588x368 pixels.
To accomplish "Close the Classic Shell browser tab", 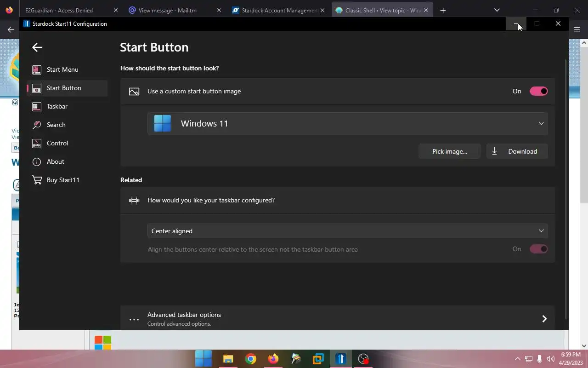I will (425, 10).
